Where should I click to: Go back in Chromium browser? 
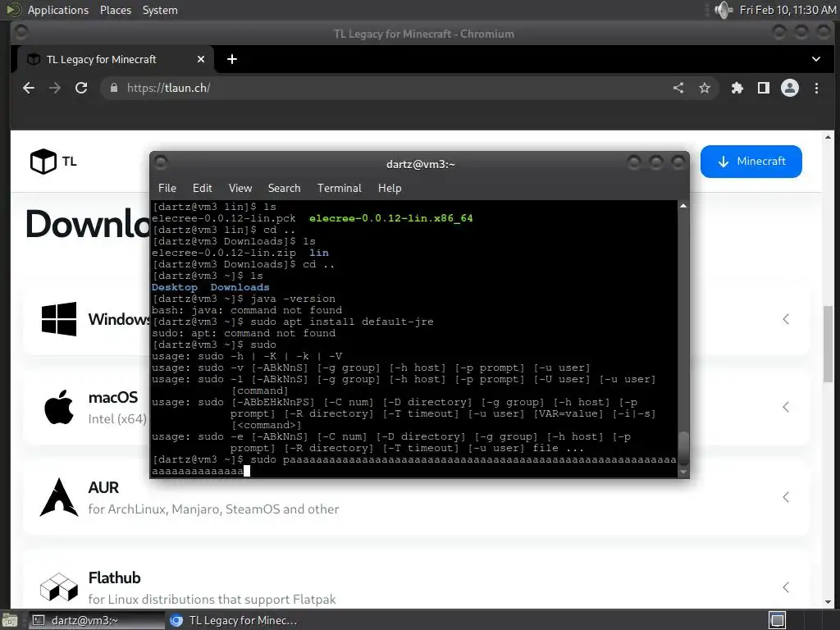pyautogui.click(x=29, y=88)
